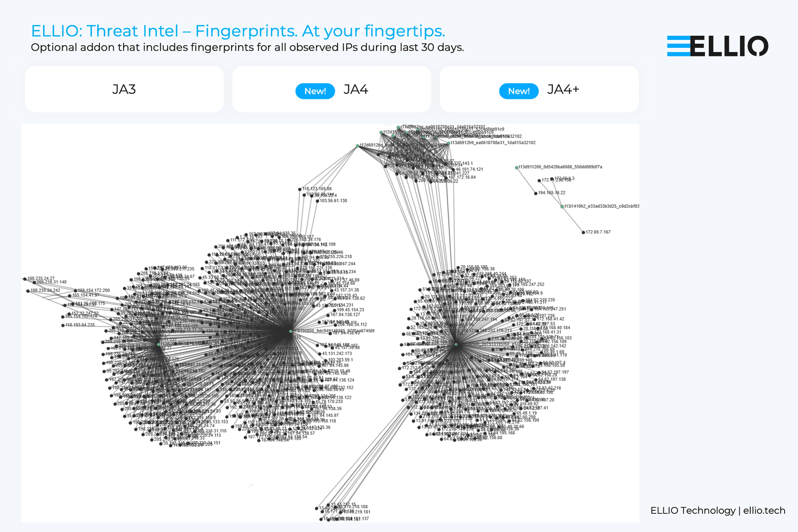Select the JA3 fingerprint card
Image resolution: width=798 pixels, height=532 pixels.
click(x=124, y=89)
